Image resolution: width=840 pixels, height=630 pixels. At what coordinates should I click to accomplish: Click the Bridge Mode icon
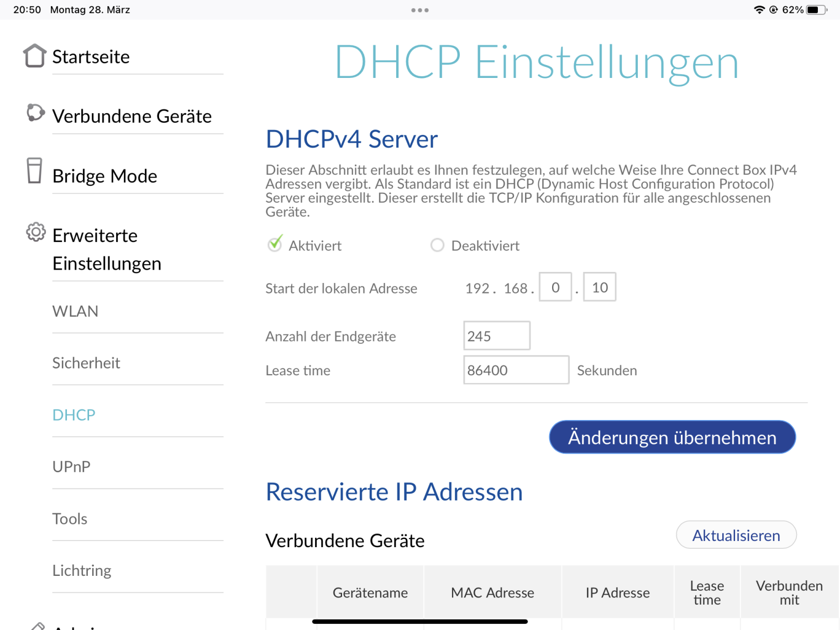point(34,171)
